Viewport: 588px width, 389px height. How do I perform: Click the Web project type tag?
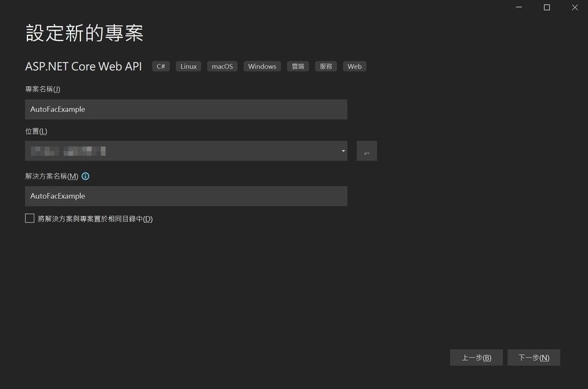354,66
